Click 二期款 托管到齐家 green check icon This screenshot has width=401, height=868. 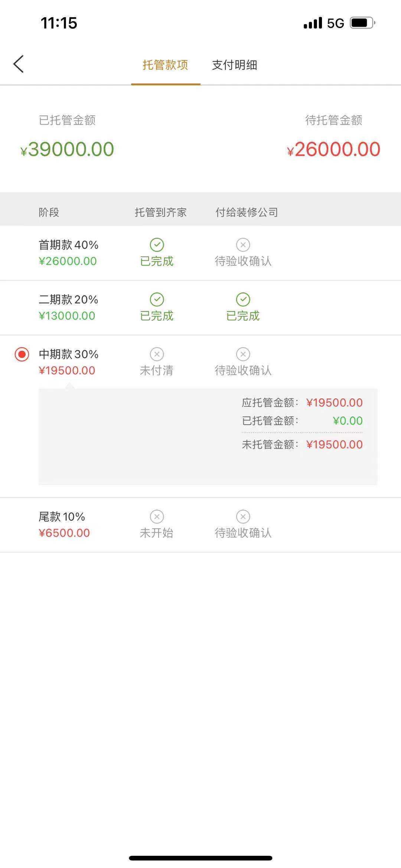(157, 299)
